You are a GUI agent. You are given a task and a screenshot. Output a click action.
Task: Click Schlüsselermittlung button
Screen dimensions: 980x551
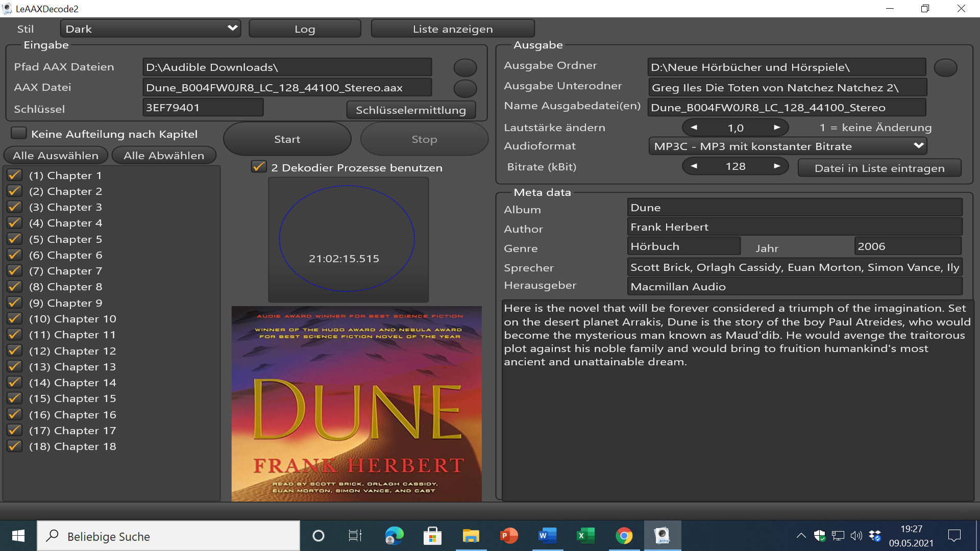tap(410, 110)
